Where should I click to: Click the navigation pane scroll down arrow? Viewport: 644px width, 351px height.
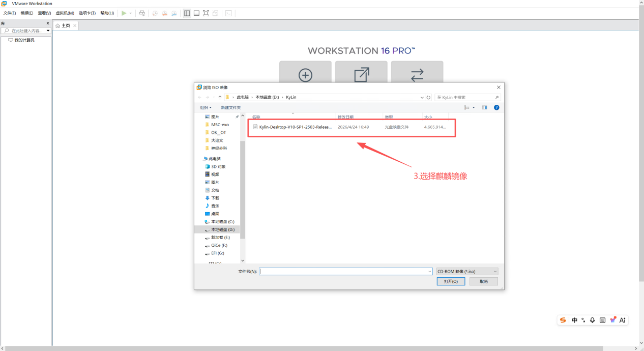[243, 260]
